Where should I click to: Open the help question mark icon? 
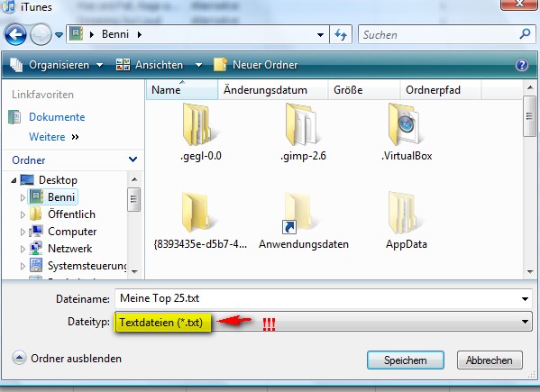[x=522, y=65]
